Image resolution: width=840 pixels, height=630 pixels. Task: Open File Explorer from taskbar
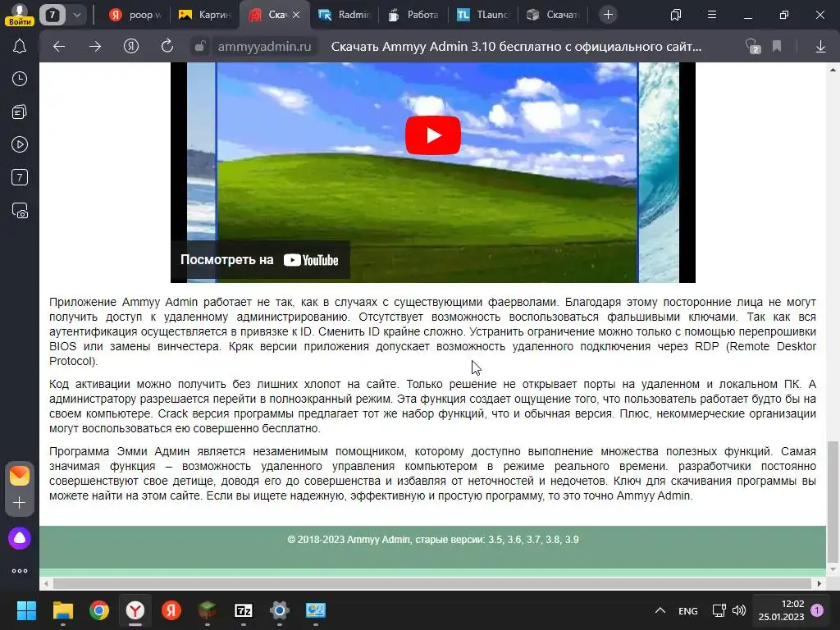(x=62, y=610)
